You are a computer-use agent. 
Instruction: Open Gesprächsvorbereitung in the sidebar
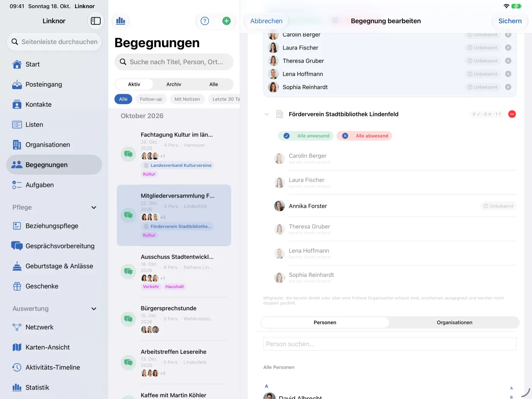pyautogui.click(x=54, y=246)
